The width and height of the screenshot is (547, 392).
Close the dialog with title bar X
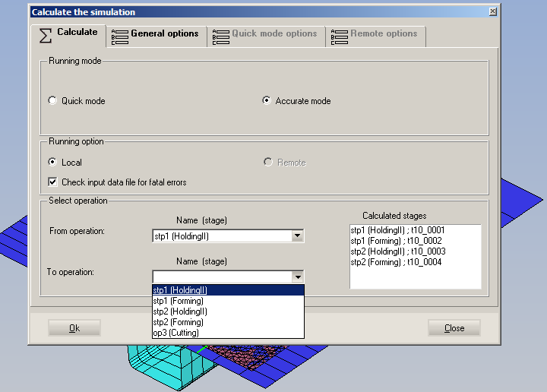(493, 12)
